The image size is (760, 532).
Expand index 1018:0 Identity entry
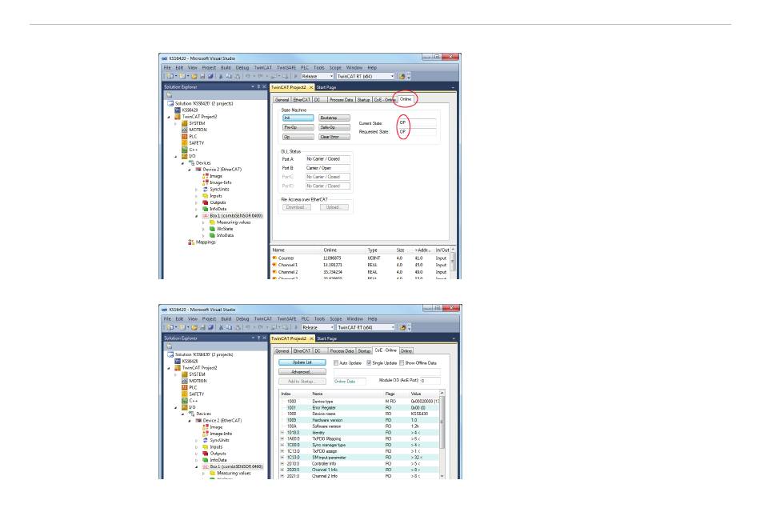click(x=282, y=433)
